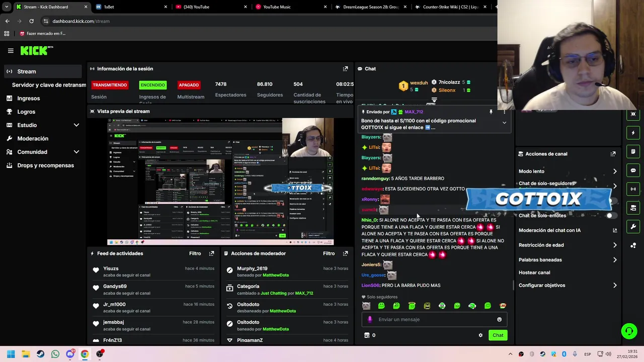Screen dimensions: 644x362
Task: Open chat shop icon beside 0
Action: [367, 335]
